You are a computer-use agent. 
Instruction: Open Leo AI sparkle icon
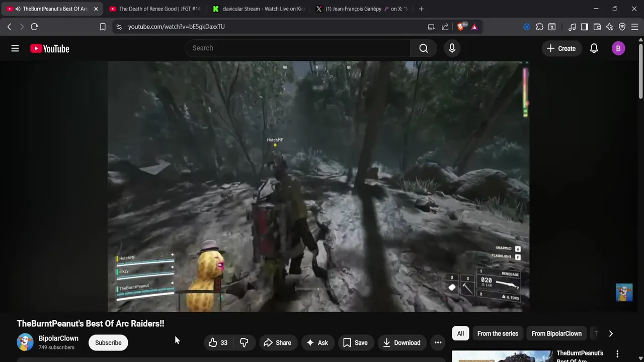pos(610,27)
